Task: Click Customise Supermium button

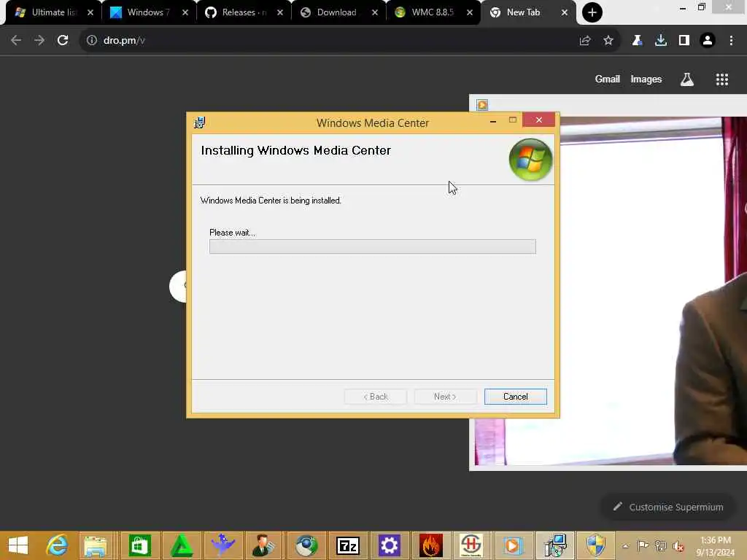Action: 668,507
